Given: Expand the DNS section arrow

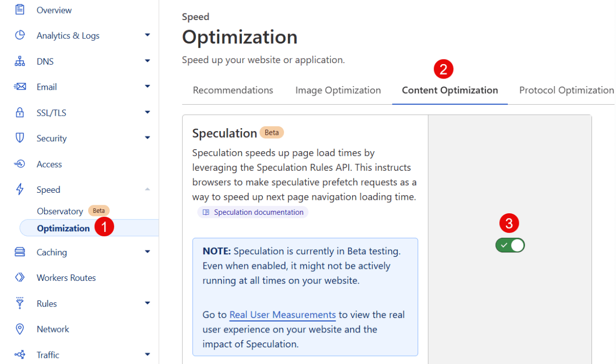Looking at the screenshot, I should pyautogui.click(x=147, y=61).
